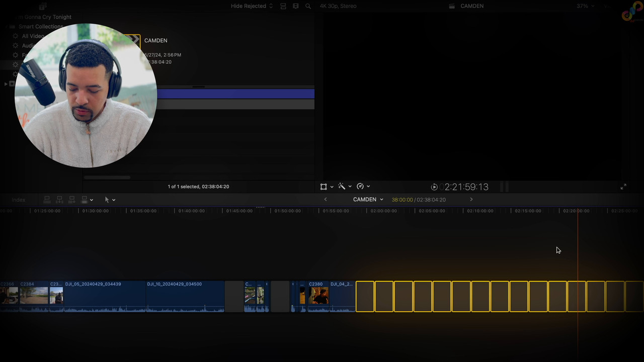Select the CAMDEN project thumbnail in browser
The height and width of the screenshot is (362, 644).
[x=134, y=40]
